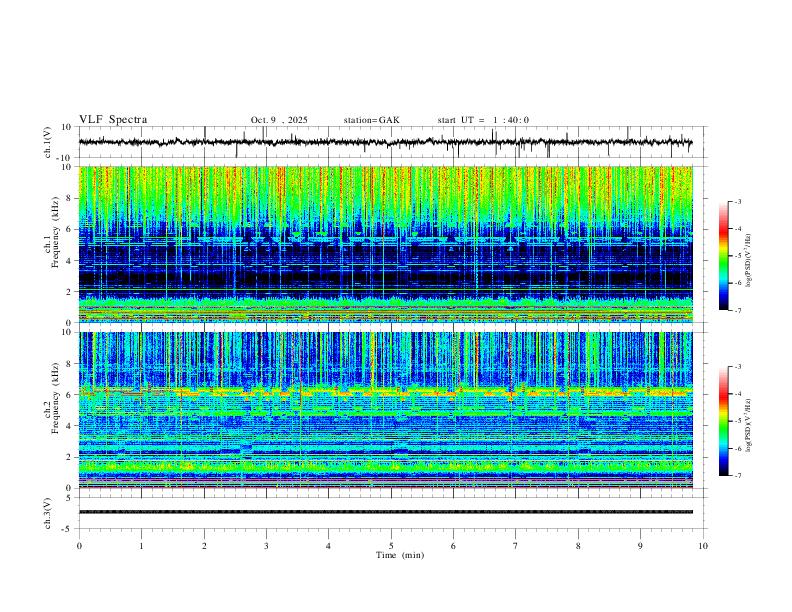Click the 'Time (min)' axis label

tap(400, 555)
